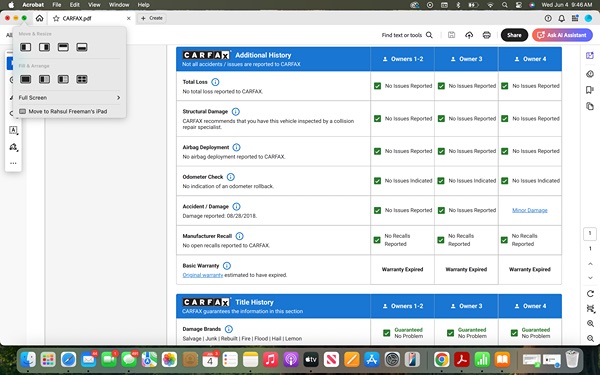Star the CARFAX.pdf document
The image size is (600, 375).
(56, 18)
